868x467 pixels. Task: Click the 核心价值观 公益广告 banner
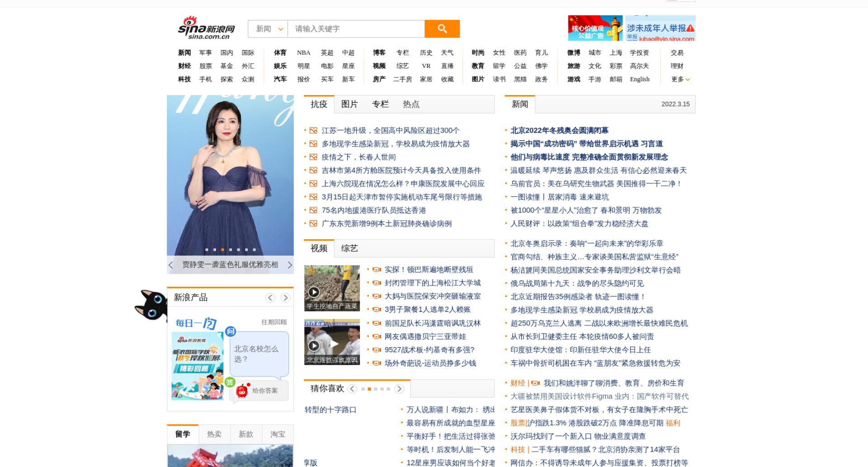[595, 28]
